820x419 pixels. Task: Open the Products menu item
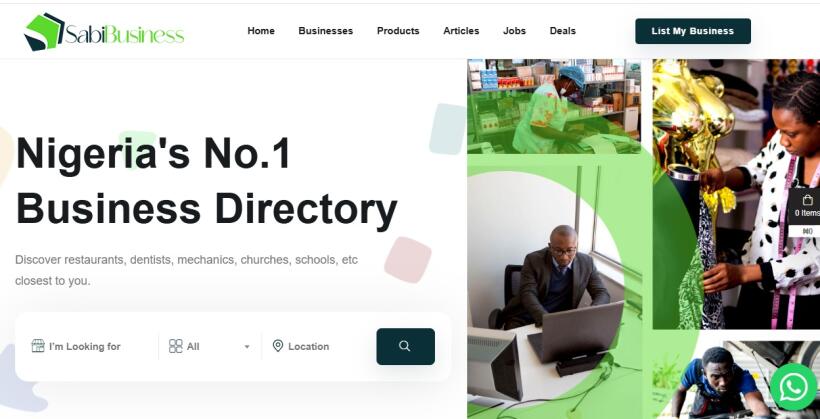(398, 31)
